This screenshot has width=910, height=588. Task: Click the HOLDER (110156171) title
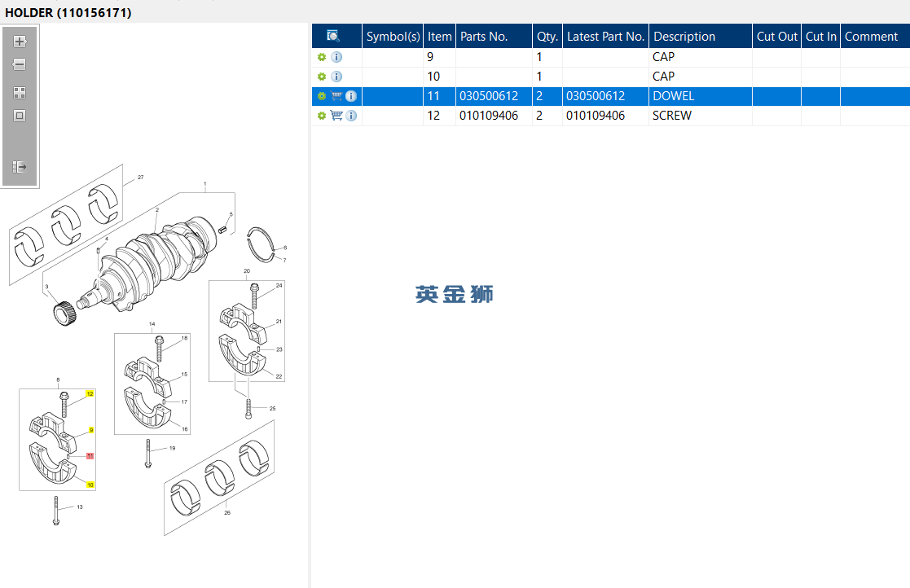[68, 12]
